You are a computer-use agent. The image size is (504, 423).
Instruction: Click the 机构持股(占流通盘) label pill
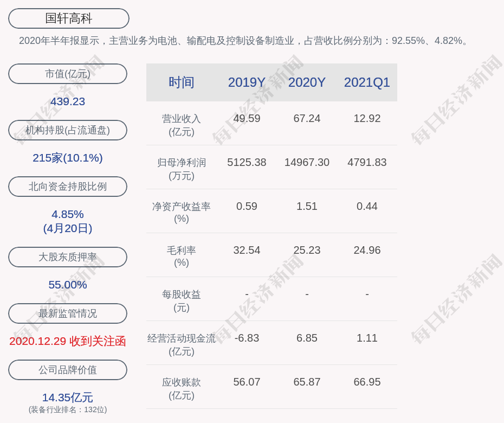(68, 130)
